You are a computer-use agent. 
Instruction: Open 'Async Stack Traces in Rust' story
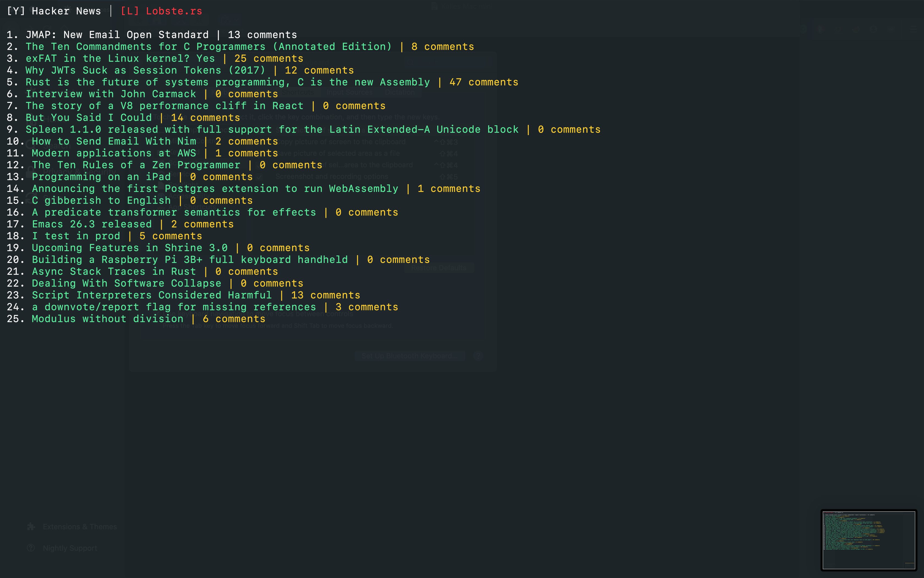pos(114,272)
